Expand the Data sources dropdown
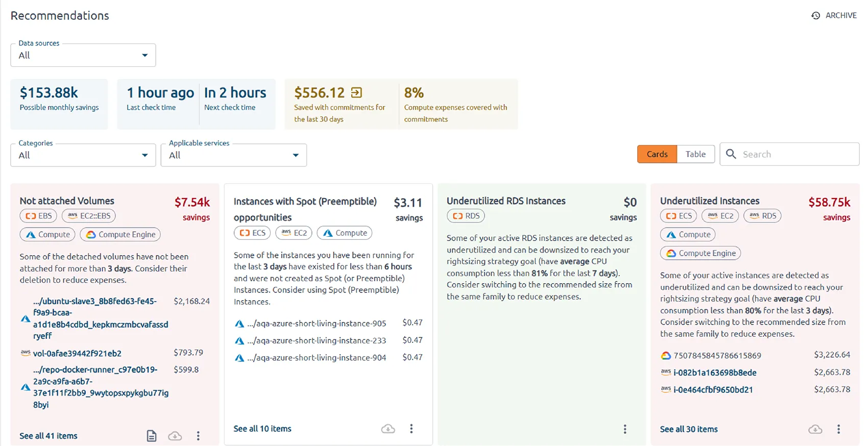The height and width of the screenshot is (446, 868). click(x=83, y=55)
